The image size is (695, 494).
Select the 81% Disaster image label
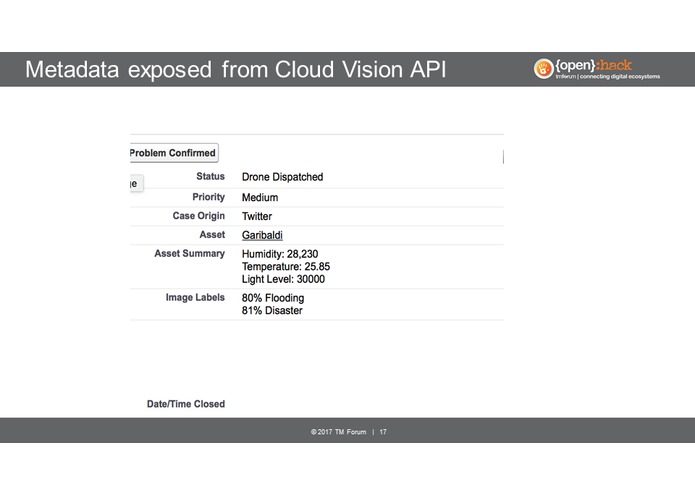click(x=272, y=311)
